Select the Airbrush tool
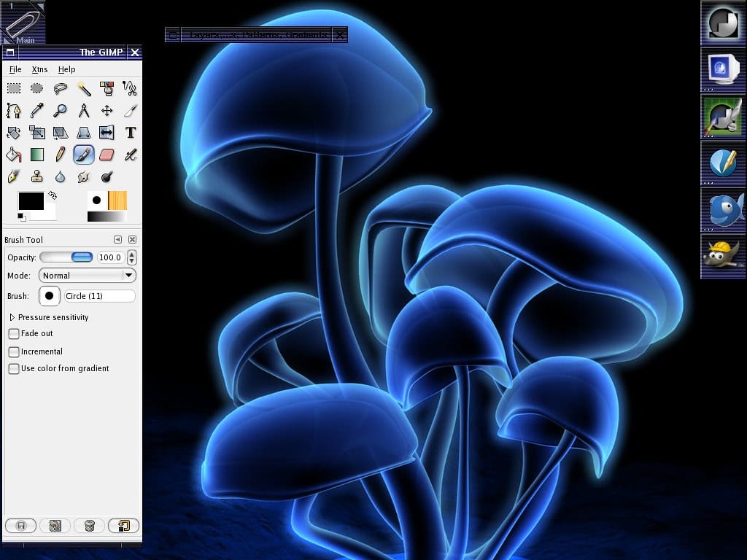Image resolution: width=747 pixels, height=560 pixels. tap(130, 155)
